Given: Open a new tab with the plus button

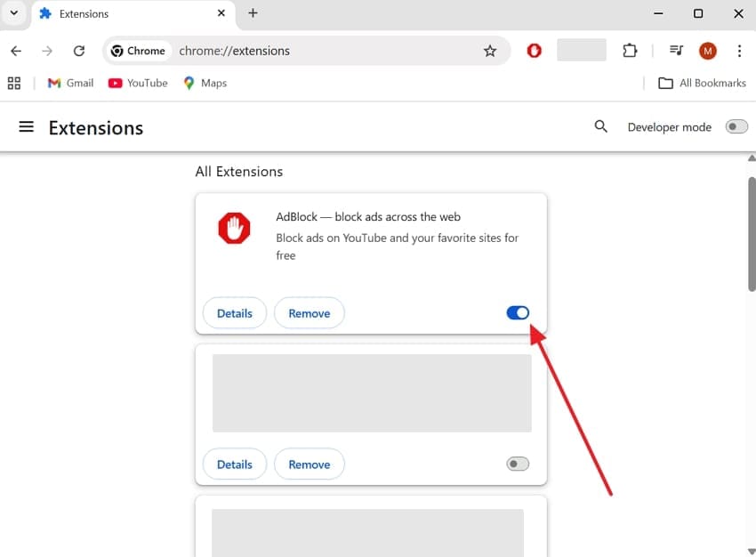Looking at the screenshot, I should coord(253,13).
